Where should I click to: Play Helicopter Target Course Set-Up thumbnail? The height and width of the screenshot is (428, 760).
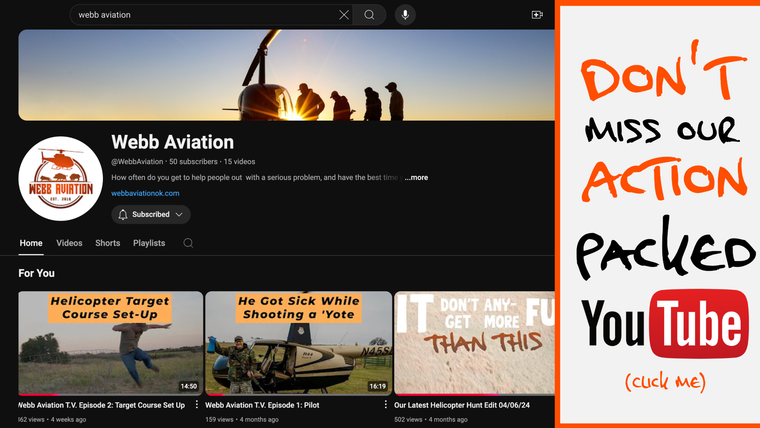[x=111, y=343]
